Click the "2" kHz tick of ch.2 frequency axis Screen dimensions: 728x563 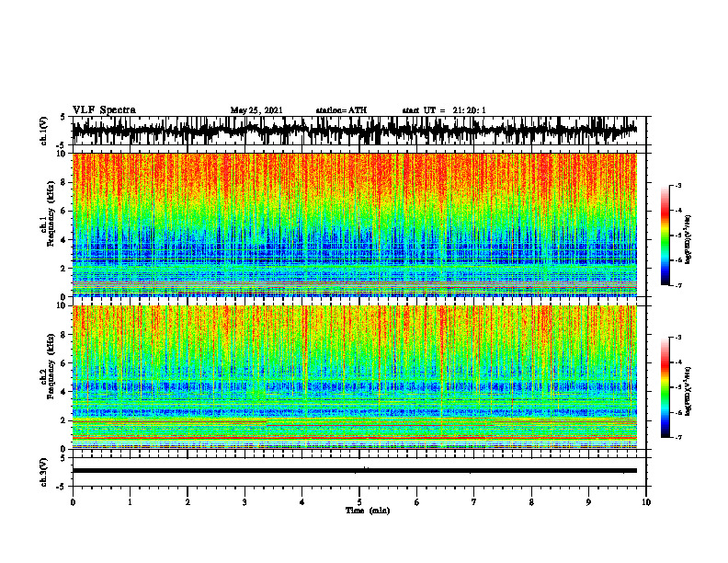pos(63,420)
